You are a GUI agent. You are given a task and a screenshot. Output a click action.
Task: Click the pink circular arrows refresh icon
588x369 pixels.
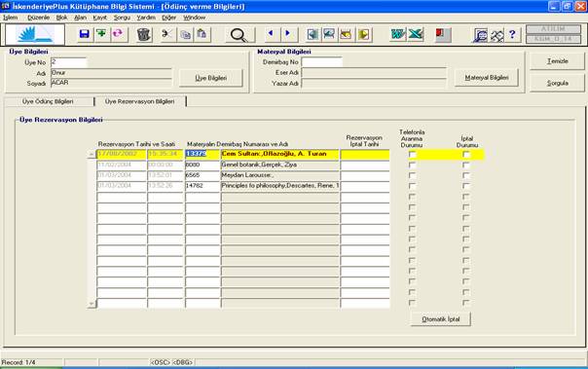pyautogui.click(x=118, y=34)
